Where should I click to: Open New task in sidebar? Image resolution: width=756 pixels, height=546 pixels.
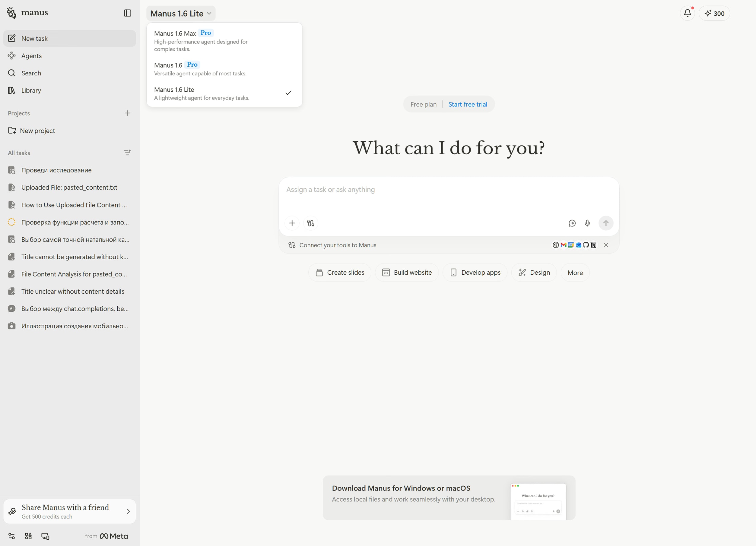(70, 39)
